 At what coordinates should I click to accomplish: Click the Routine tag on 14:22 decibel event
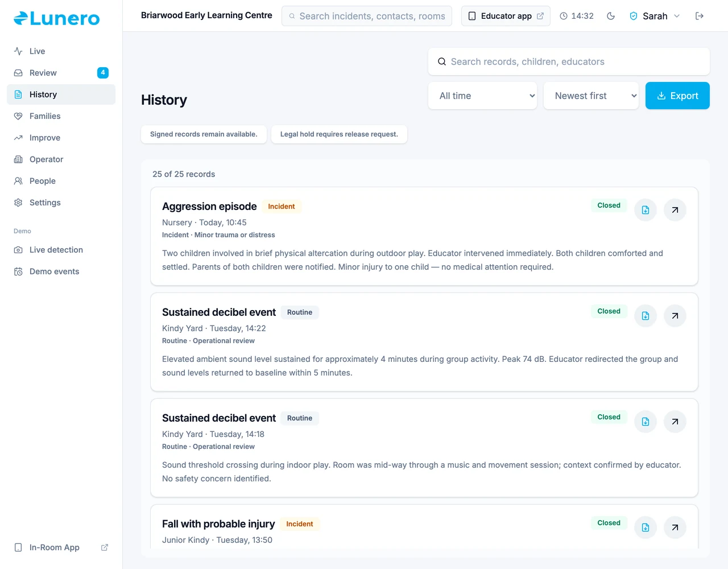click(x=300, y=312)
